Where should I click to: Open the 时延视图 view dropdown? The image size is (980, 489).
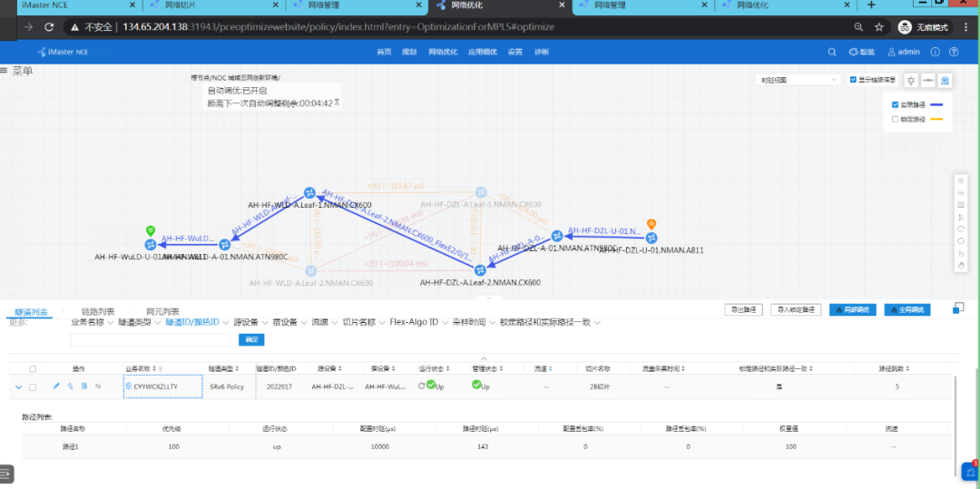799,80
